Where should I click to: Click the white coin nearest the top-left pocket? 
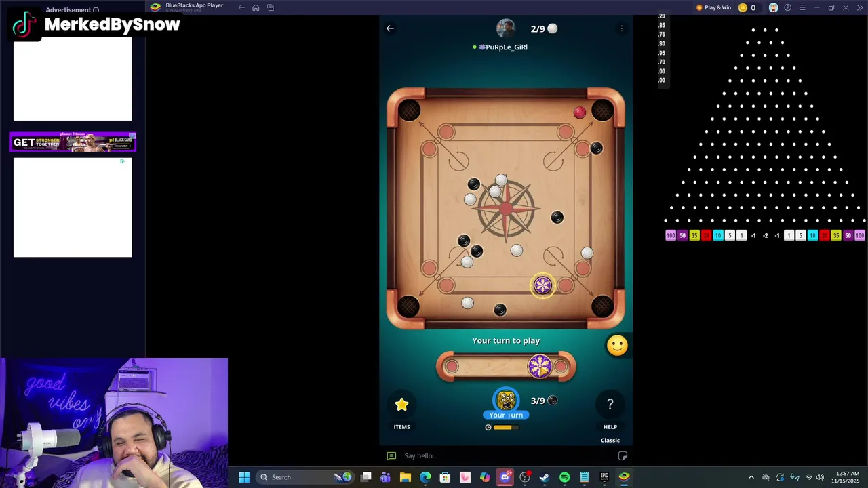point(470,199)
